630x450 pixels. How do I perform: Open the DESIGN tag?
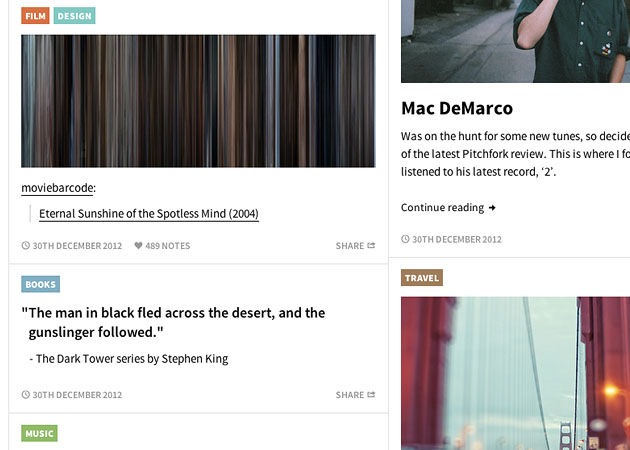pos(74,16)
